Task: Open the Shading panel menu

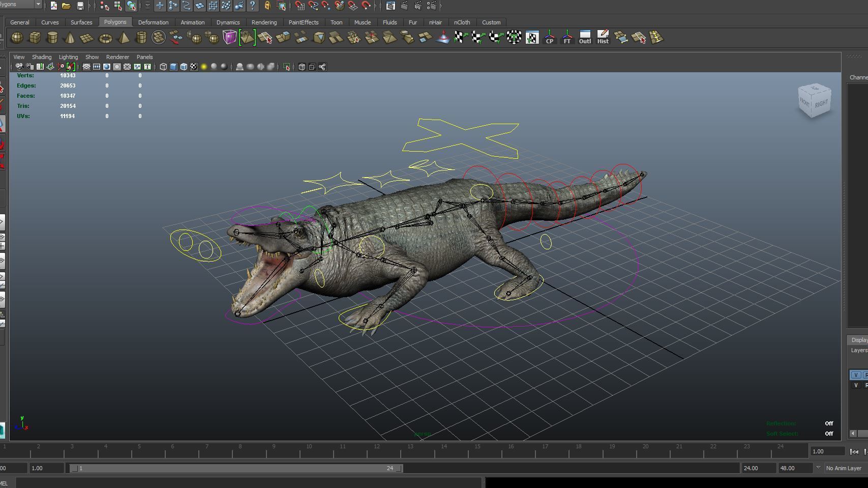Action: [42, 57]
